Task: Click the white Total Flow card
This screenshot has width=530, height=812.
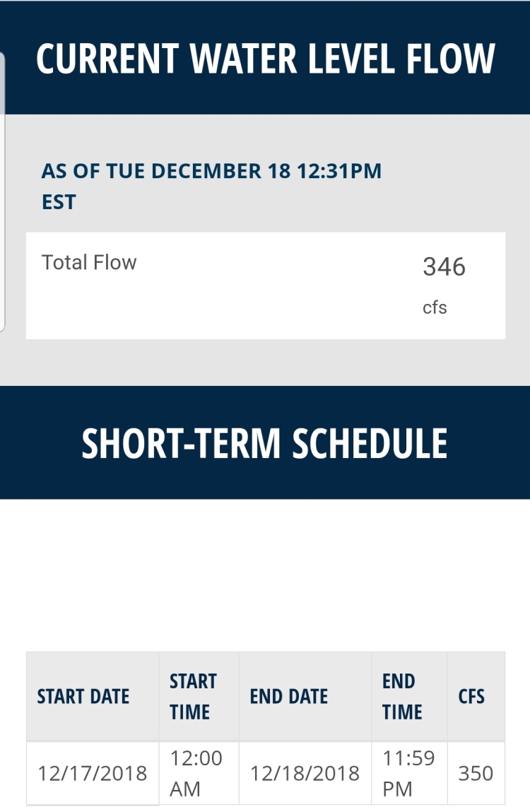Action: point(266,286)
